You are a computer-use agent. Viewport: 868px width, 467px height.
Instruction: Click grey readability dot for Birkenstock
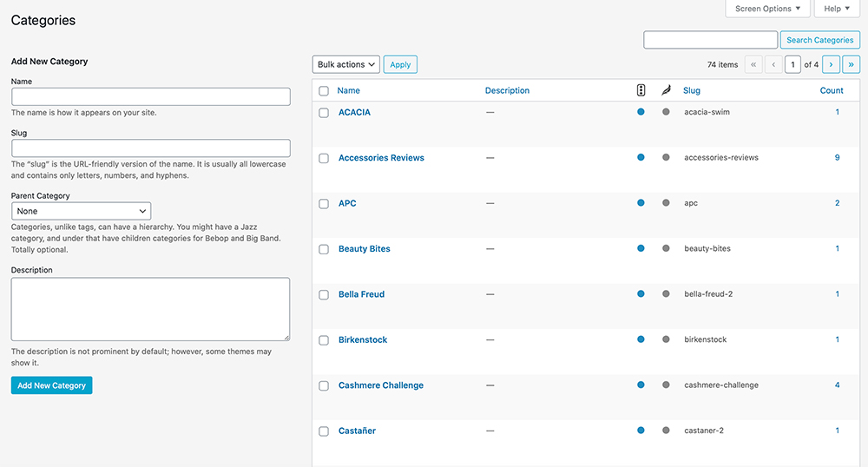click(x=666, y=339)
